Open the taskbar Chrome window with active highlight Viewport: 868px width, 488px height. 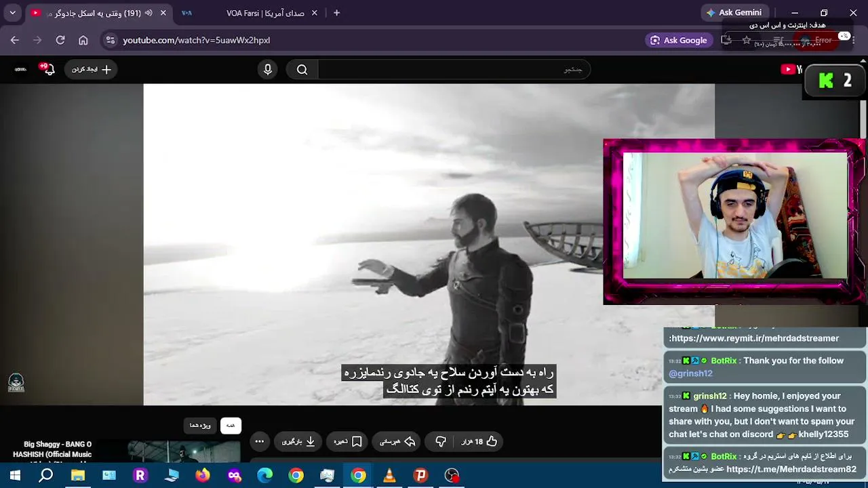[358, 476]
